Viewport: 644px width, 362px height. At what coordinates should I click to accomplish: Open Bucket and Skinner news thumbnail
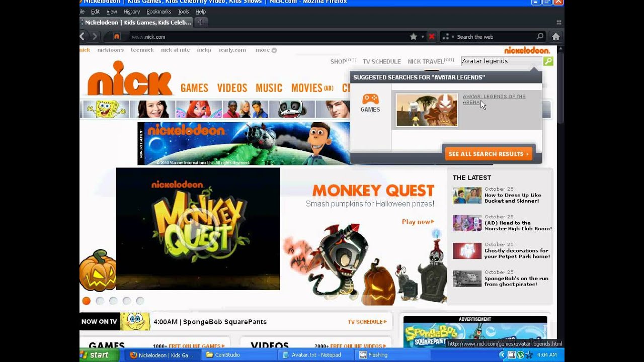tap(467, 196)
